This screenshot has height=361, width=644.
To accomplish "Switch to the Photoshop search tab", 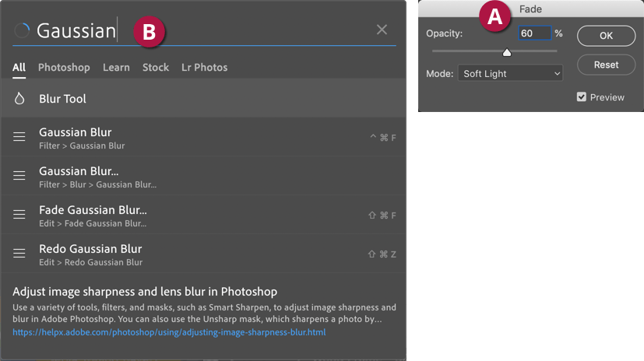I will pos(64,67).
